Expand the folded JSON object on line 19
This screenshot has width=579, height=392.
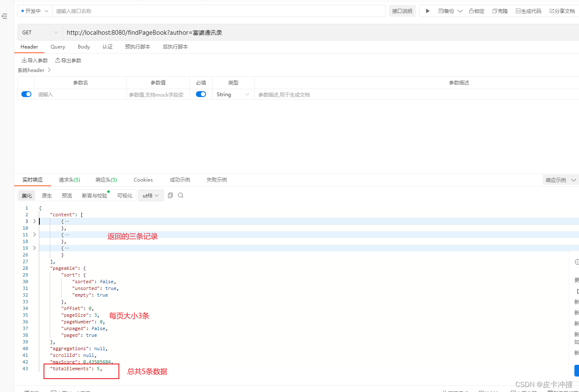34,248
